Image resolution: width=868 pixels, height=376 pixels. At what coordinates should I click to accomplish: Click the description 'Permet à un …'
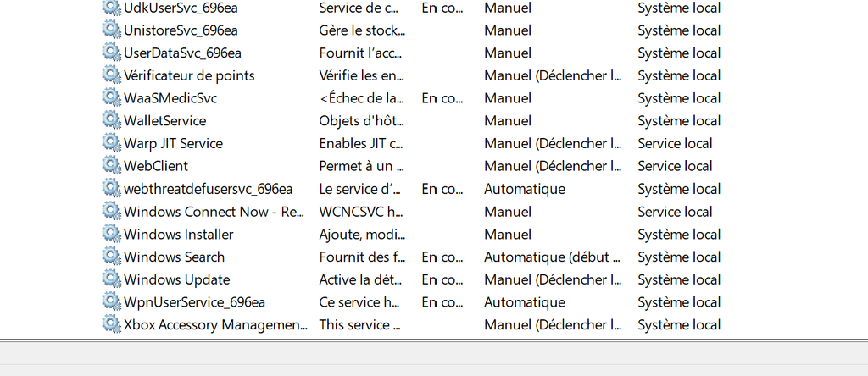pyautogui.click(x=361, y=167)
